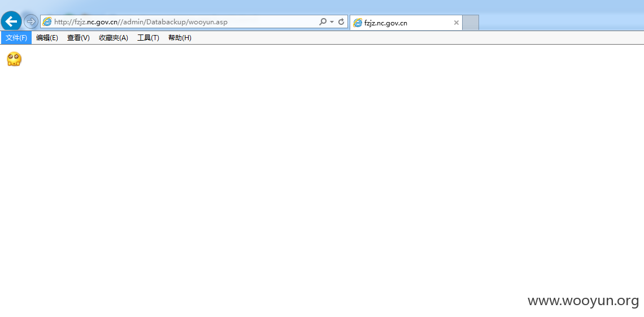Click the Internet Explorer page icon in address bar
The height and width of the screenshot is (317, 644).
click(x=47, y=22)
